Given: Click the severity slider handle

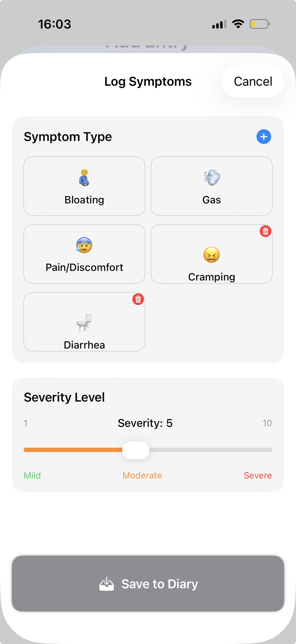Looking at the screenshot, I should 136,450.
